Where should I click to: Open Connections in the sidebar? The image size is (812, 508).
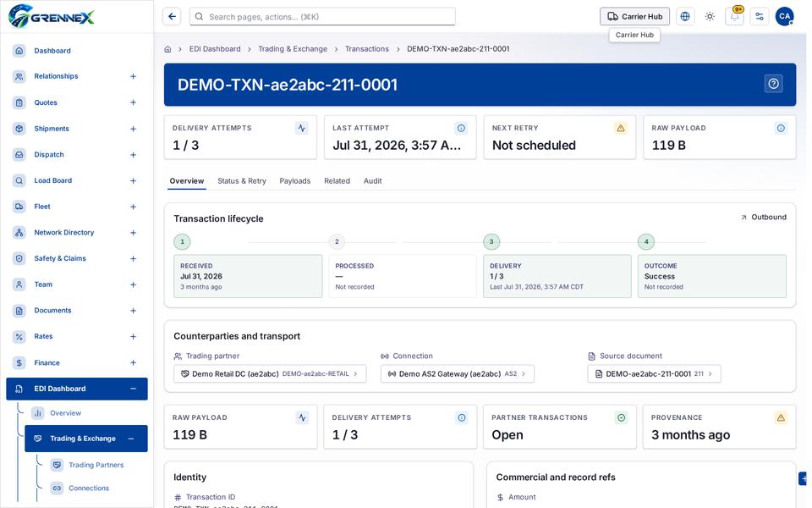pos(89,489)
